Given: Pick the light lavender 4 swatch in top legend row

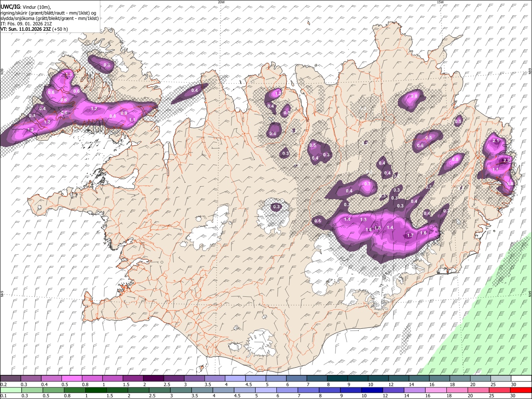Looking at the screenshot, I should tap(235, 379).
